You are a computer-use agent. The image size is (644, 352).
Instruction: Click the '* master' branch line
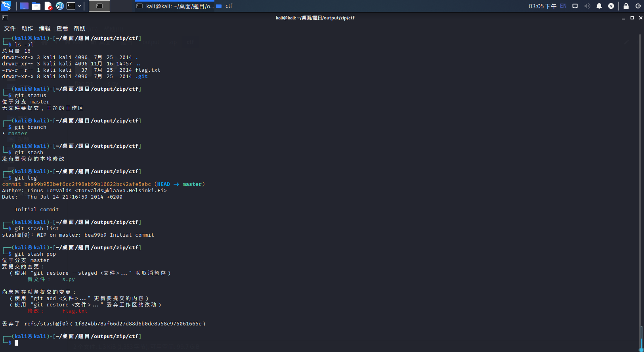pyautogui.click(x=15, y=134)
